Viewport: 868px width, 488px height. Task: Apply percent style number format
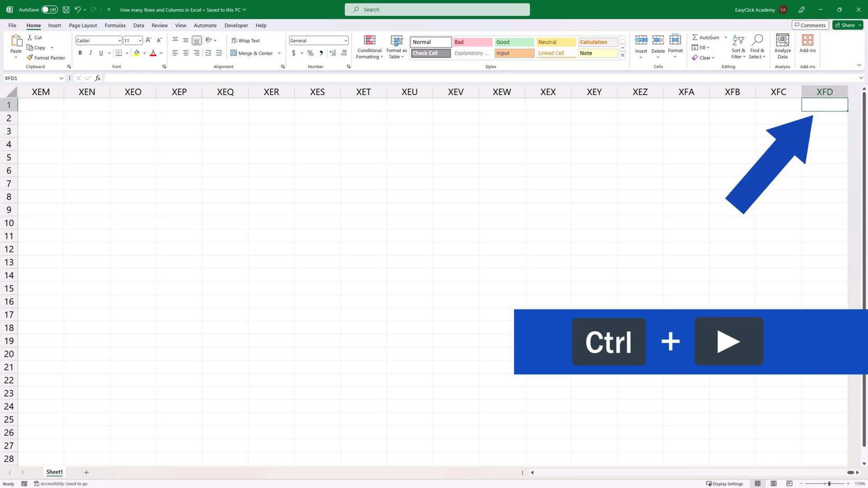[310, 53]
